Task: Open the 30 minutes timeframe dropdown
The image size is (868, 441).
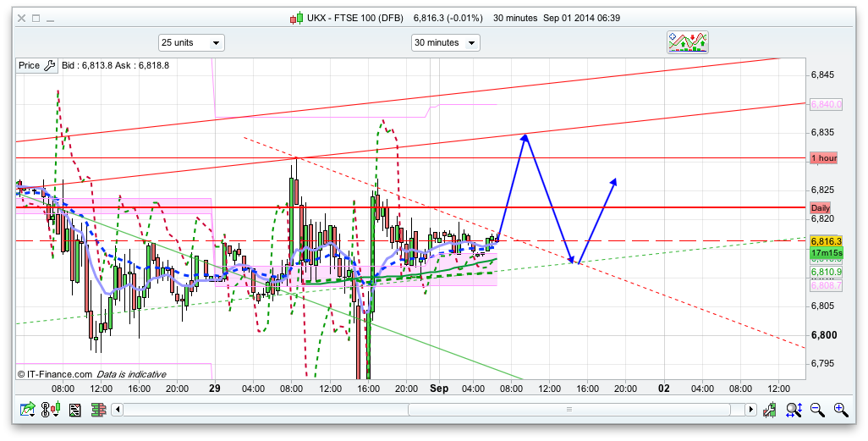Action: 446,42
